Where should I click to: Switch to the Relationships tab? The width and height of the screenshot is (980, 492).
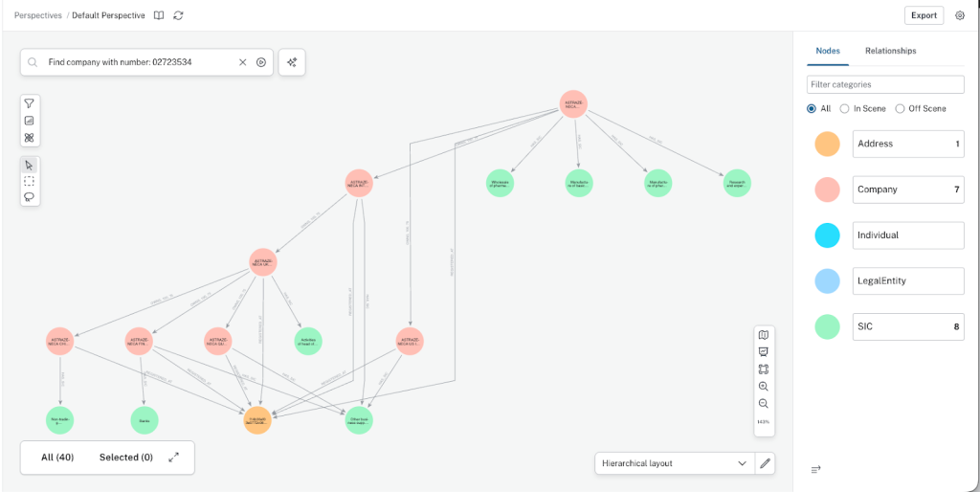coord(890,51)
